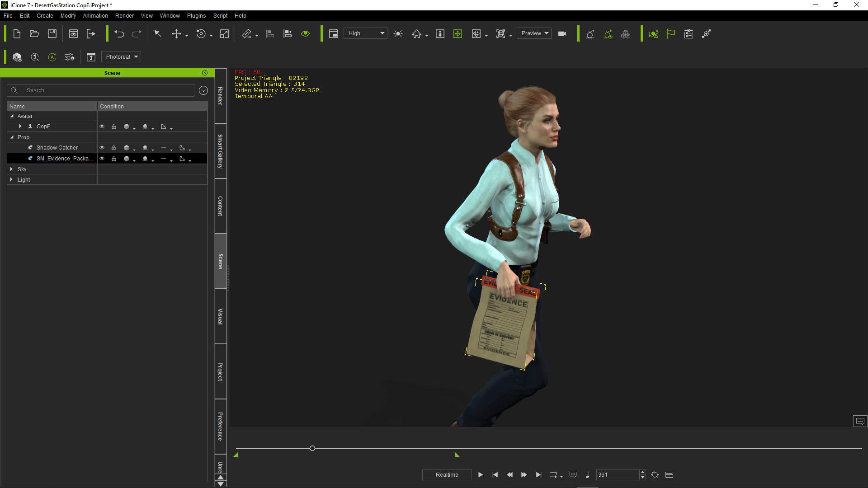Undo the last action

[119, 34]
